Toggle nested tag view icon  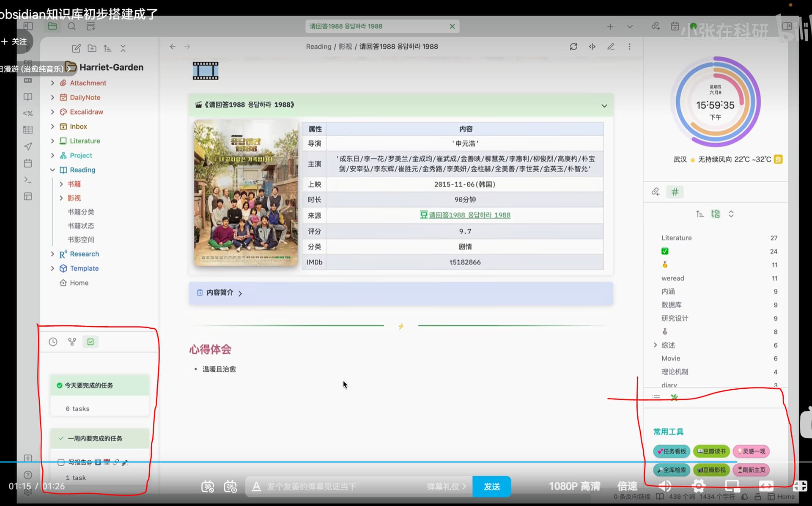[x=716, y=214]
